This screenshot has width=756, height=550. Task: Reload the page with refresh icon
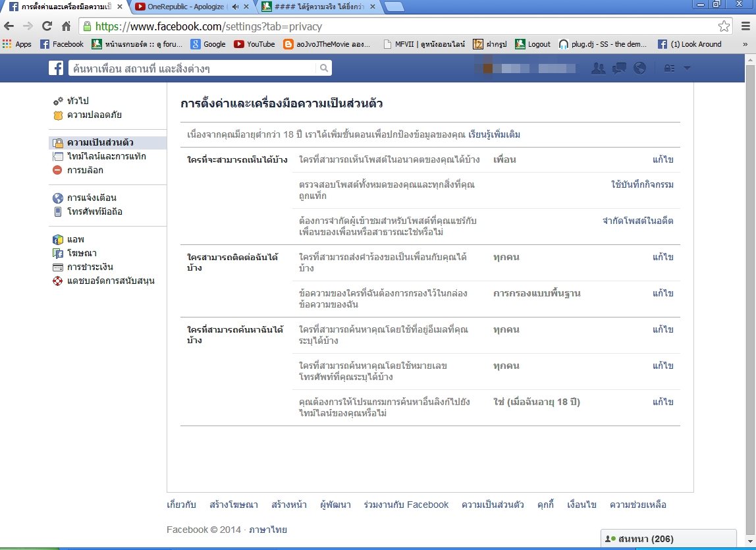pos(47,26)
